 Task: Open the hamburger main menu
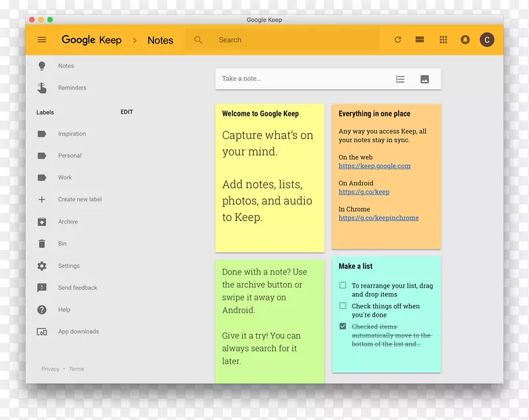[42, 40]
